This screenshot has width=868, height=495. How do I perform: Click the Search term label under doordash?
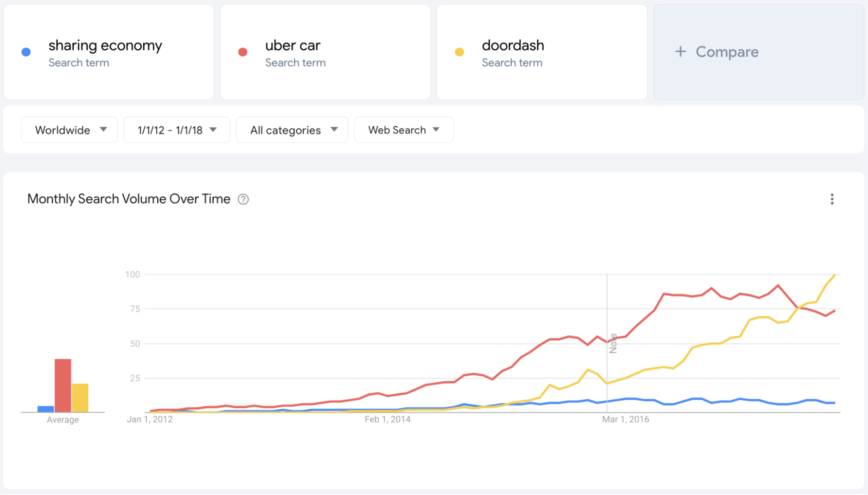512,63
